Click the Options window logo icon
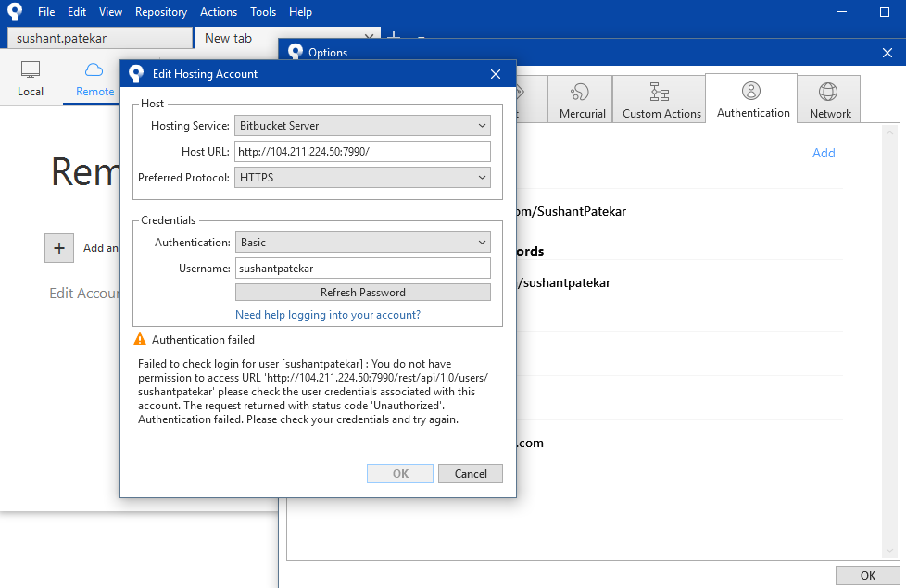This screenshot has height=588, width=906. (296, 52)
